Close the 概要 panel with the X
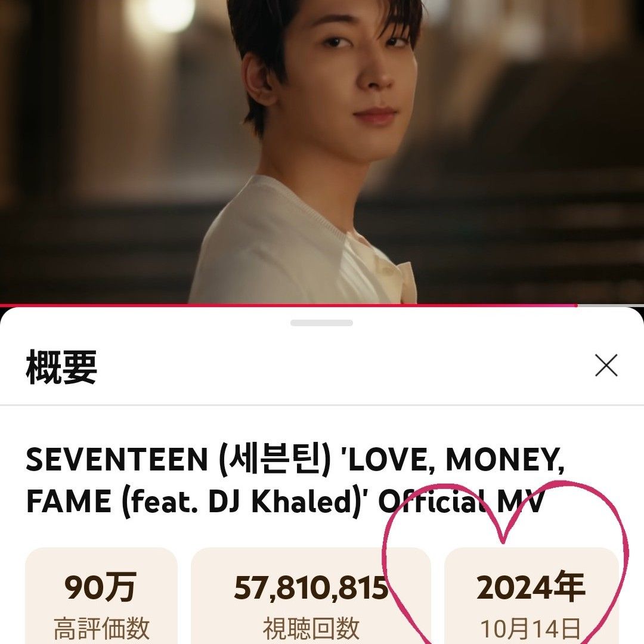This screenshot has width=644, height=644. coord(606,365)
